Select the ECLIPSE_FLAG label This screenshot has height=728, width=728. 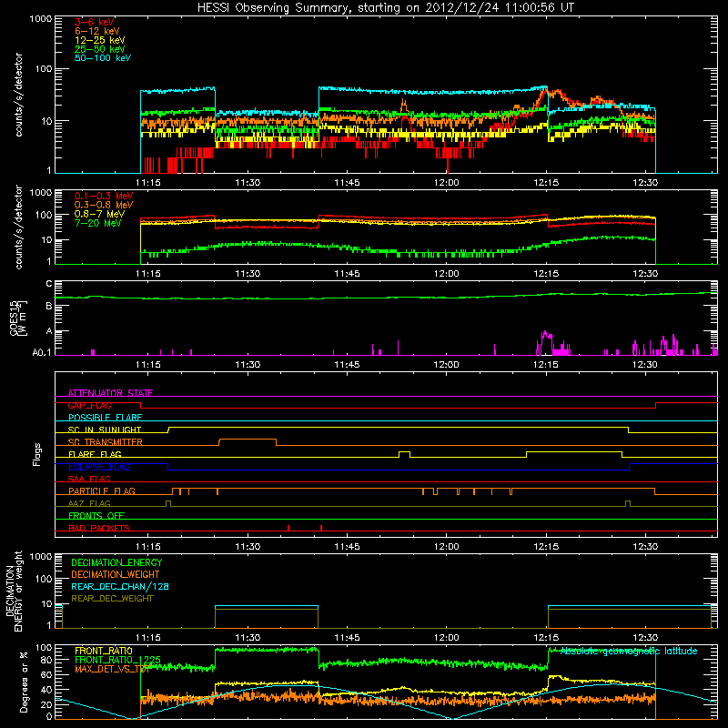coord(99,467)
